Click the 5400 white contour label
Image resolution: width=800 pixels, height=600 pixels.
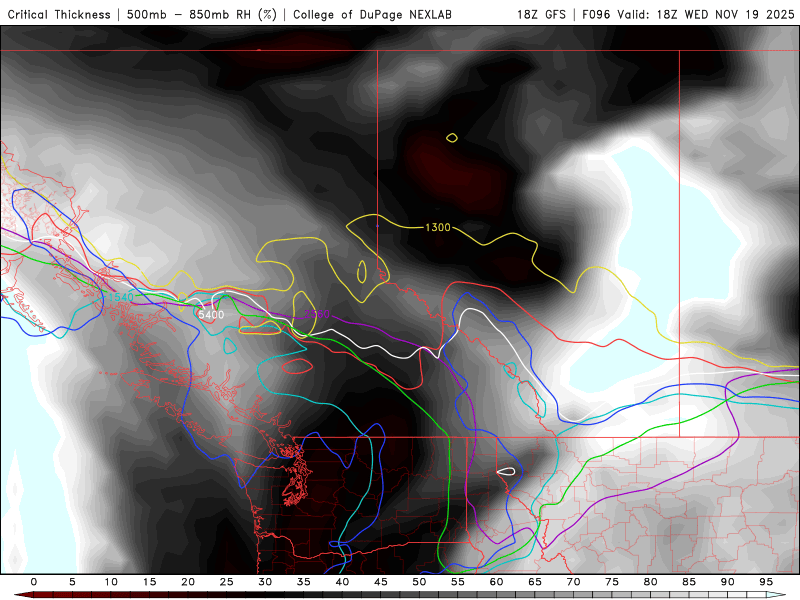(211, 315)
